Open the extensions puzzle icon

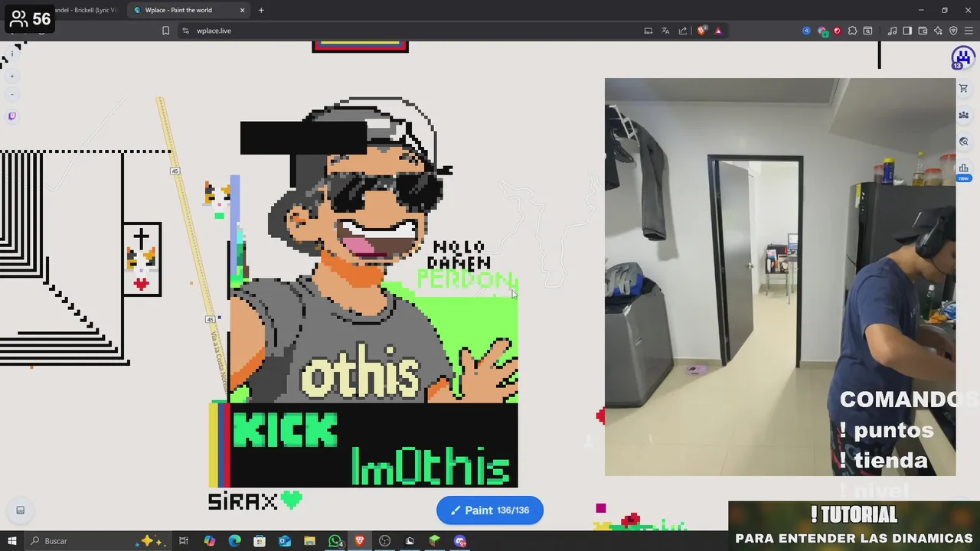(x=852, y=31)
